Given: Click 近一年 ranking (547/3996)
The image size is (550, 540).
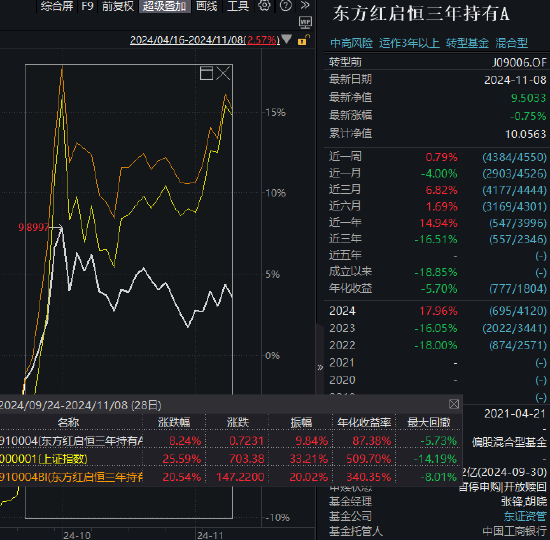Looking at the screenshot, I should pyautogui.click(x=518, y=223).
